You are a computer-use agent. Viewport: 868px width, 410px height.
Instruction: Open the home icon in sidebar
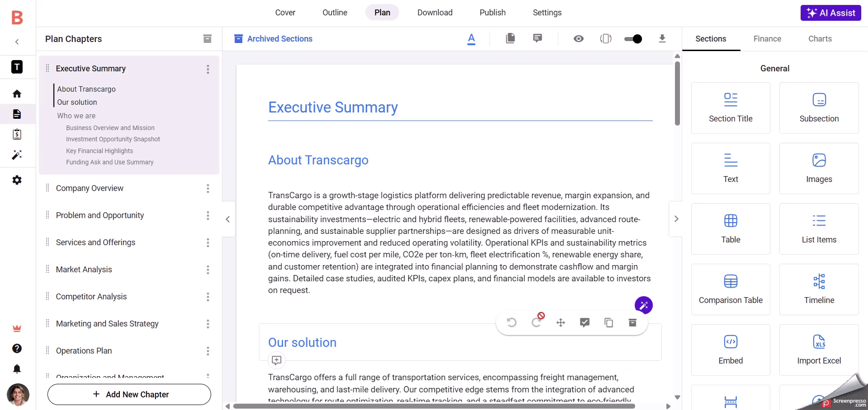point(17,93)
